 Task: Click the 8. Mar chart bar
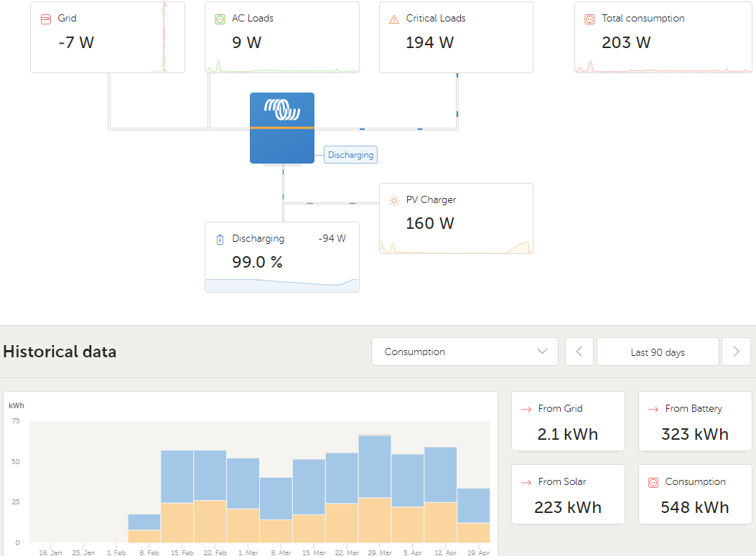coord(276,510)
